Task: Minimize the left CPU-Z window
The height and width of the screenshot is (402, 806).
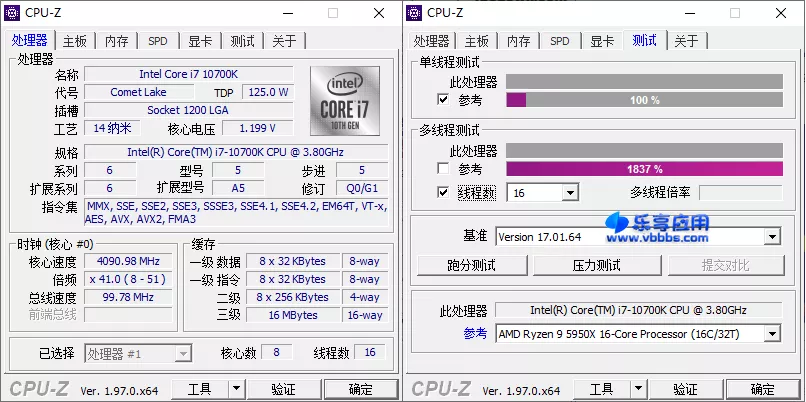Action: coord(287,13)
